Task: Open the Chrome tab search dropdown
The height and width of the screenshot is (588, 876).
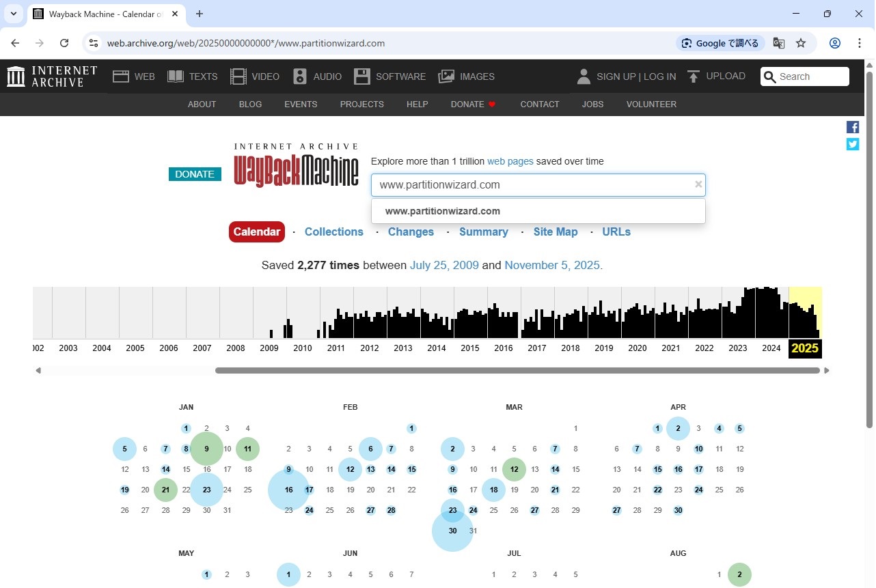Action: (13, 14)
